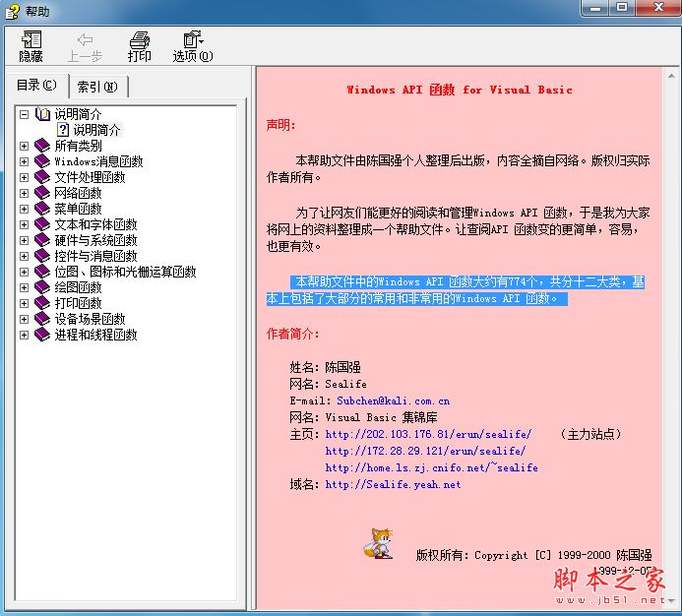Expand the 所有类别 tree node
The image size is (682, 616).
[24, 146]
